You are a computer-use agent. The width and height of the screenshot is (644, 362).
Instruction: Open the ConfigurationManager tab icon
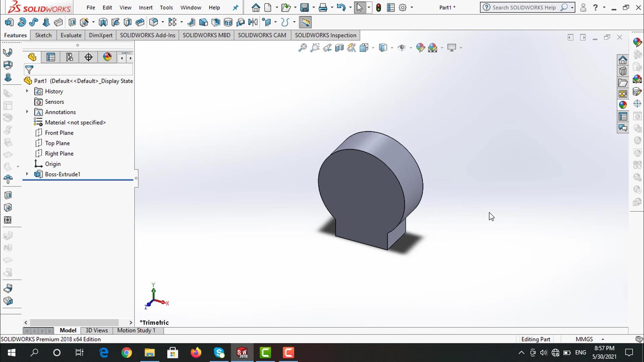[x=69, y=57]
